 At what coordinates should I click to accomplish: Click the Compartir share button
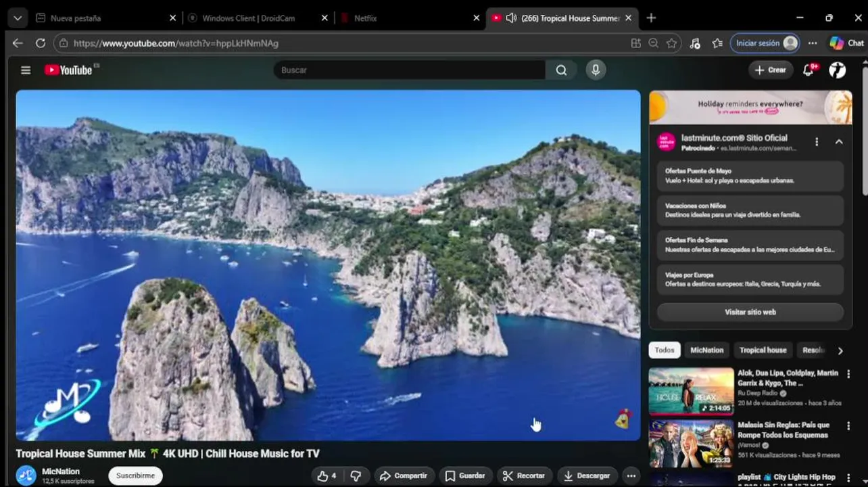coord(404,476)
